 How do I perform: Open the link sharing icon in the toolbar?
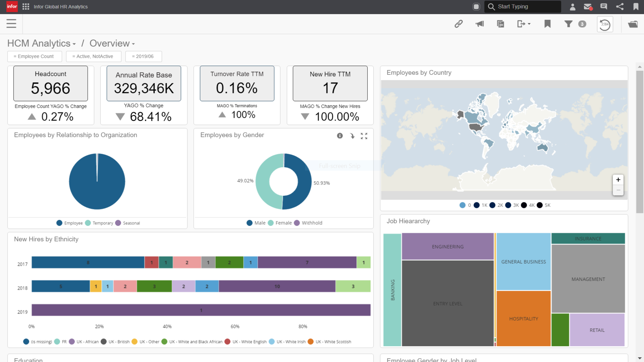458,24
